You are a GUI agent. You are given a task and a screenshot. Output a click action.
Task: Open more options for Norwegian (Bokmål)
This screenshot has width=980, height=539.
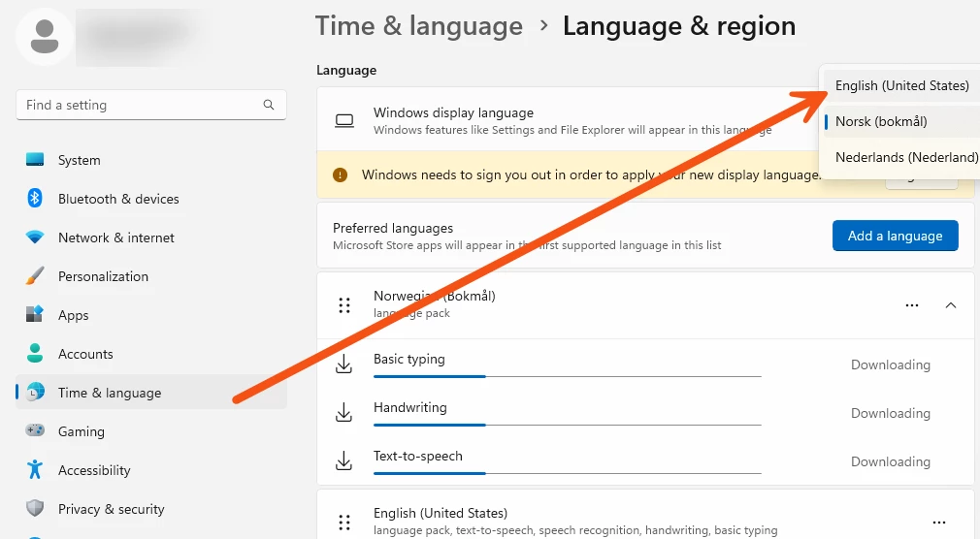point(912,305)
